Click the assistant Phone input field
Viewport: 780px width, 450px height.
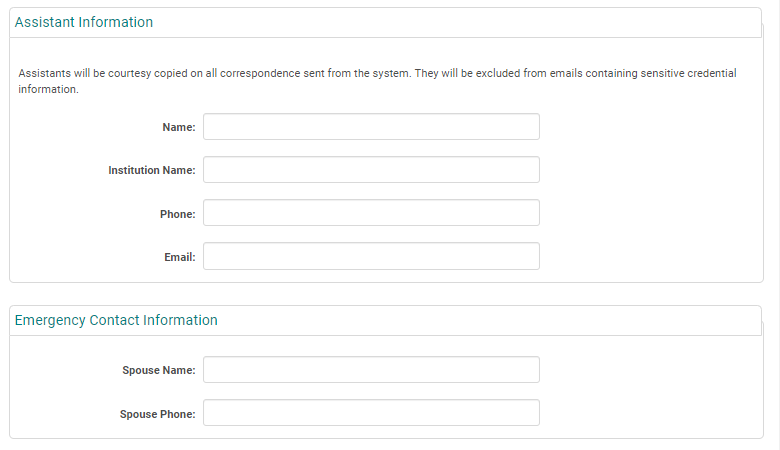[x=371, y=213]
